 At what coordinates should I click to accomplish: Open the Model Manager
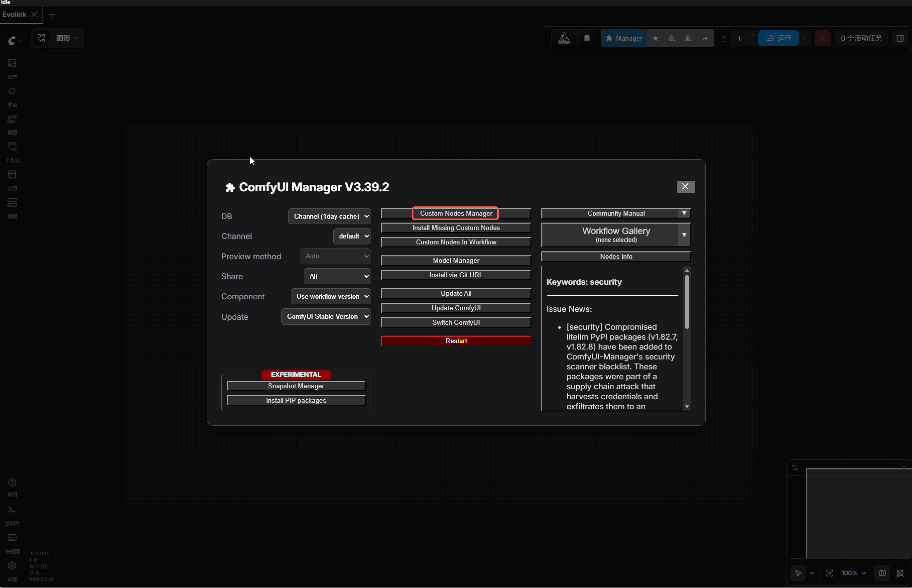tap(456, 260)
